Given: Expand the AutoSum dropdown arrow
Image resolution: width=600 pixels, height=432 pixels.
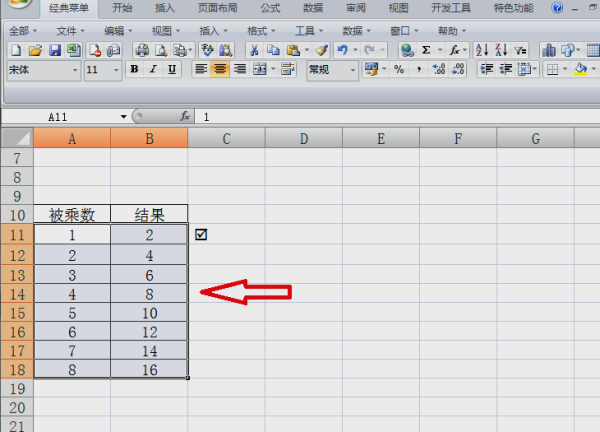Looking at the screenshot, I should (x=440, y=50).
